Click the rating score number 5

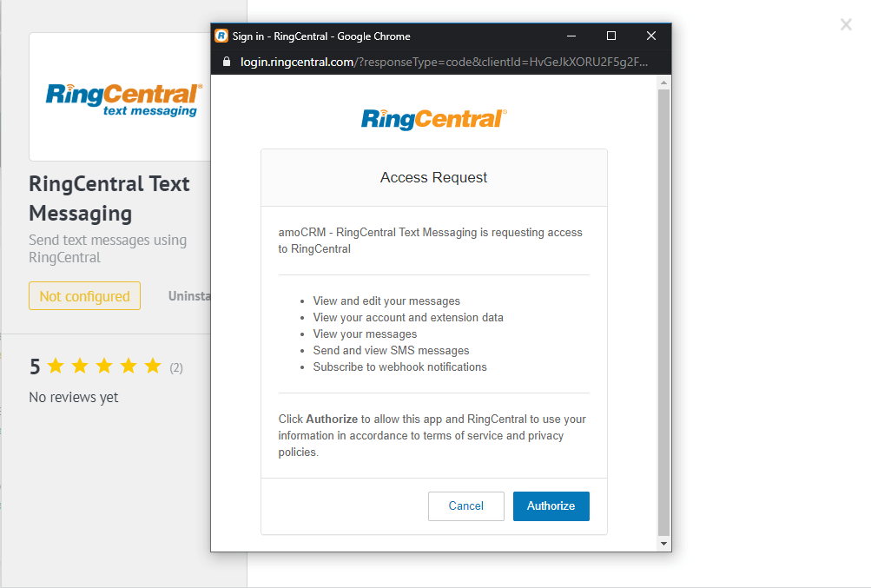pos(35,366)
